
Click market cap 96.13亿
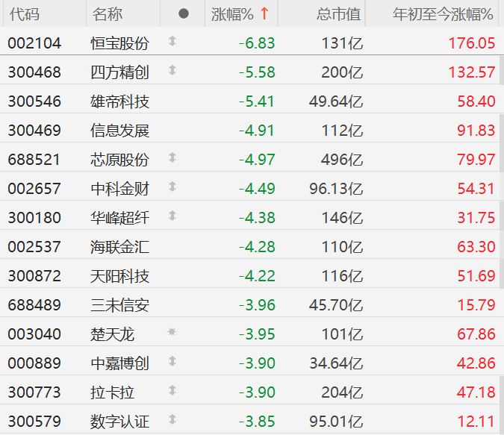pyautogui.click(x=336, y=189)
